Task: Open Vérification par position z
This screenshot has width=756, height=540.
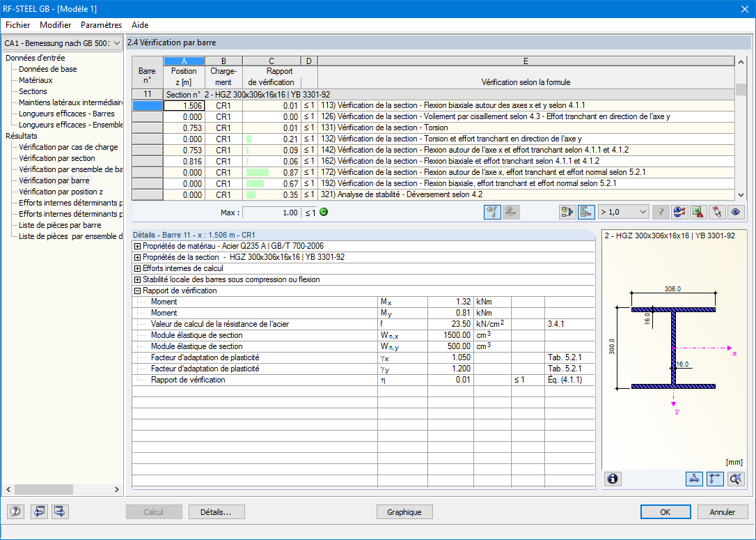Action: [x=61, y=192]
